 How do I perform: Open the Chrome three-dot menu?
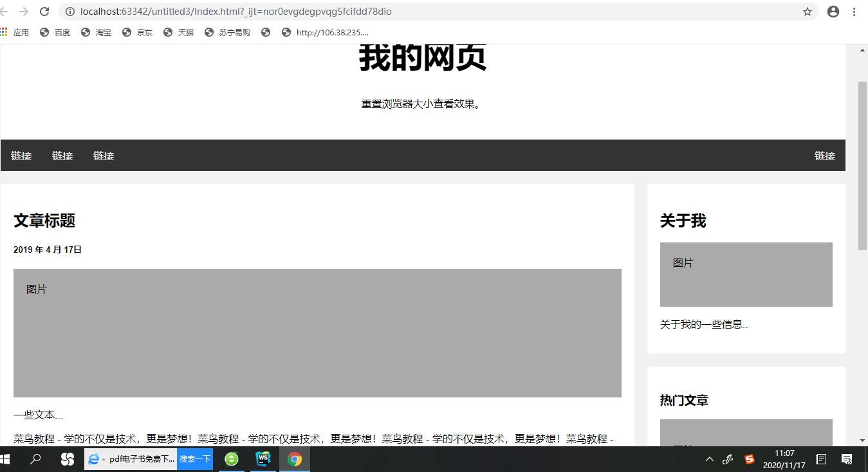click(x=854, y=11)
